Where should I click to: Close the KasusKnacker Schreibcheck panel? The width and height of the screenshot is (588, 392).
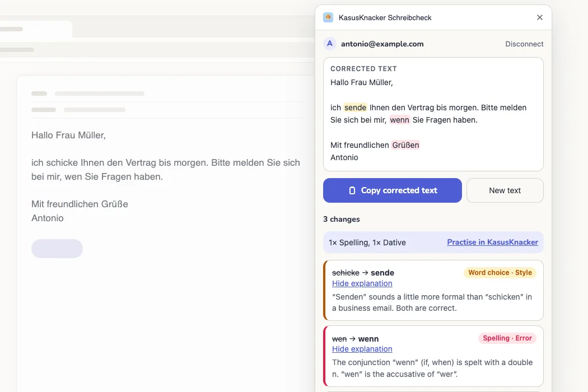pyautogui.click(x=540, y=17)
